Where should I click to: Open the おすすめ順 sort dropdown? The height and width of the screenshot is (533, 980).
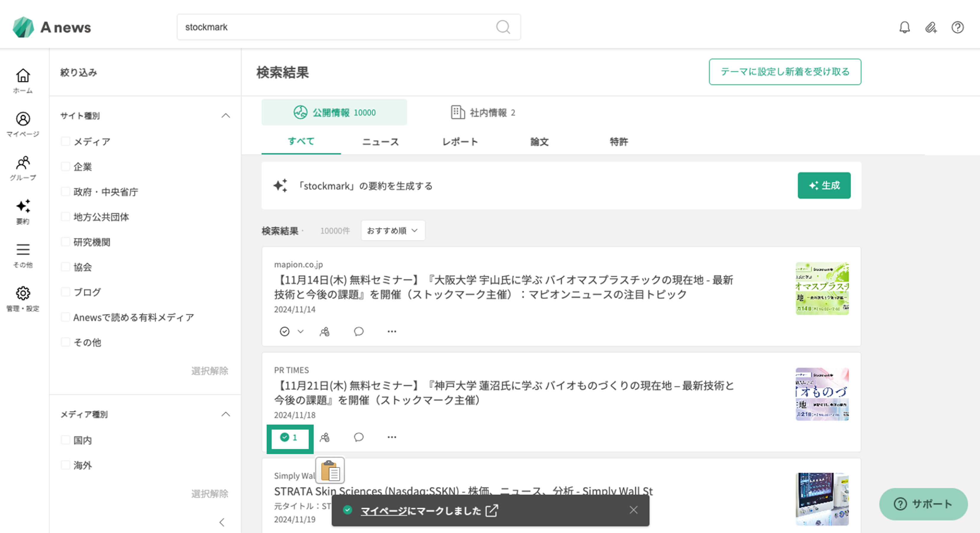(393, 230)
